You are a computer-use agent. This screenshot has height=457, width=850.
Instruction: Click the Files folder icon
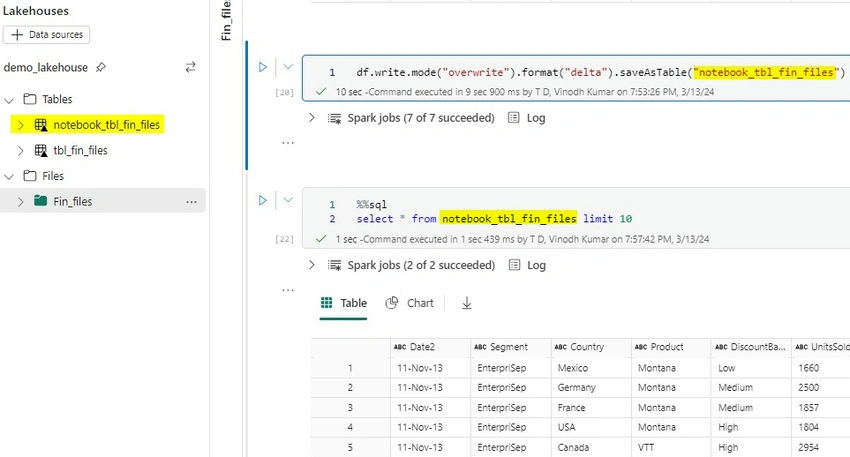pyautogui.click(x=30, y=176)
